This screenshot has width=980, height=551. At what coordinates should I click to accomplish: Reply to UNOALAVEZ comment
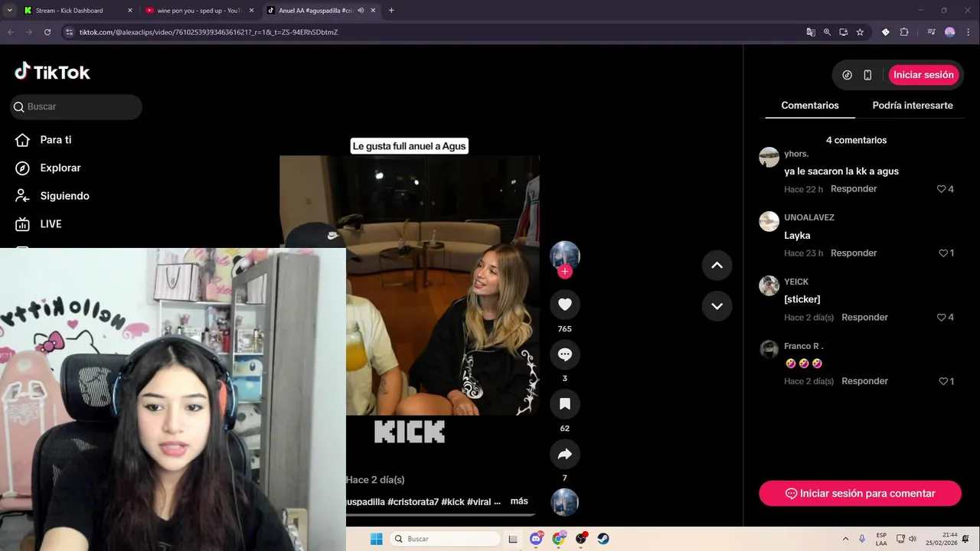point(854,253)
